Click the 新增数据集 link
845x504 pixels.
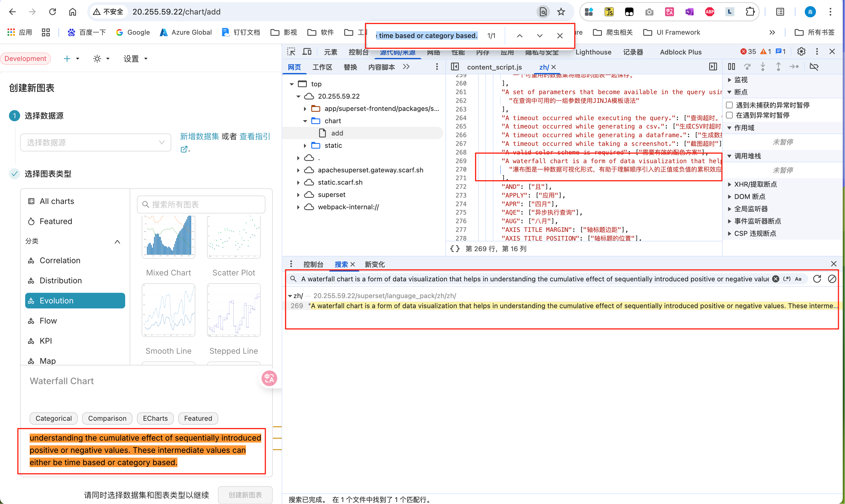click(x=199, y=137)
